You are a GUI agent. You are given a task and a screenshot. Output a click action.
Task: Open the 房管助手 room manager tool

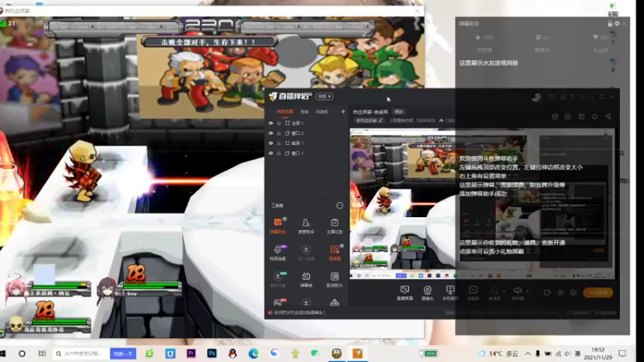click(306, 226)
